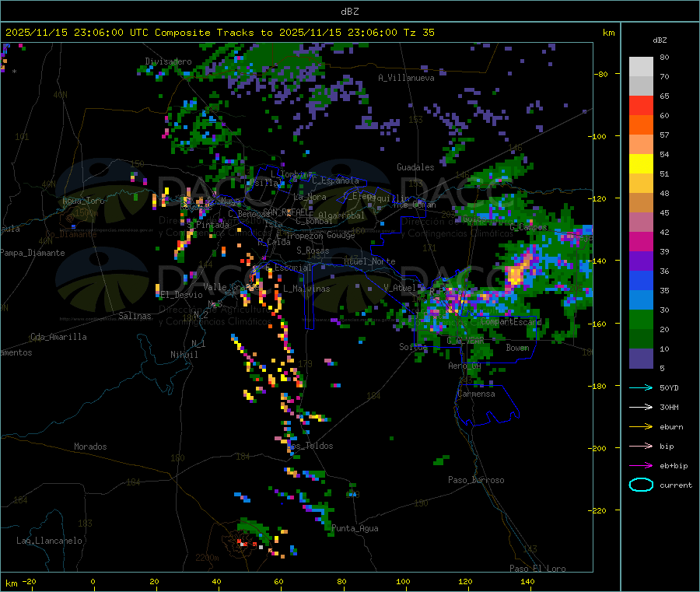The width and height of the screenshot is (700, 592).
Task: Click the yellow swatch beside 54 dBZ
Action: (x=641, y=164)
